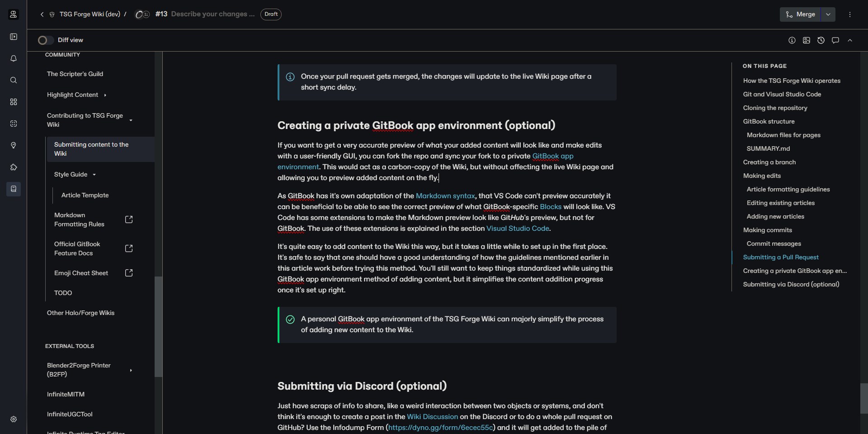Go back with the left chevron arrow
This screenshot has height=434, width=868.
tap(42, 14)
